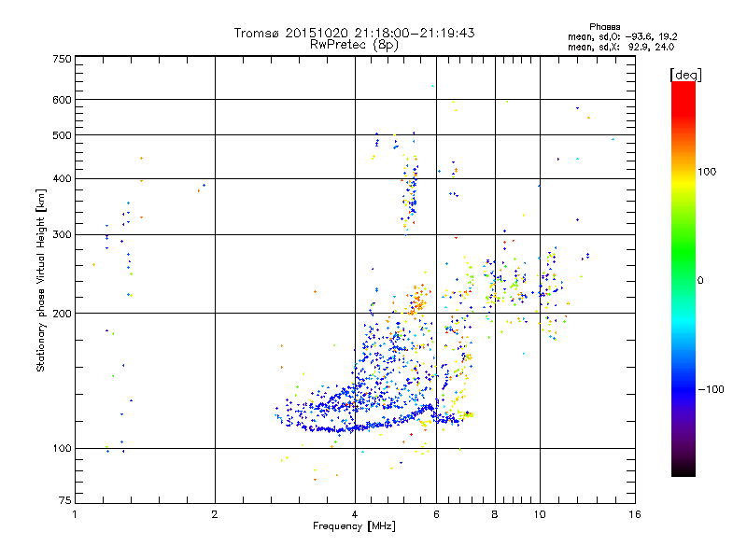
Task: Click the y-axis tick '400'
Action: 63,179
